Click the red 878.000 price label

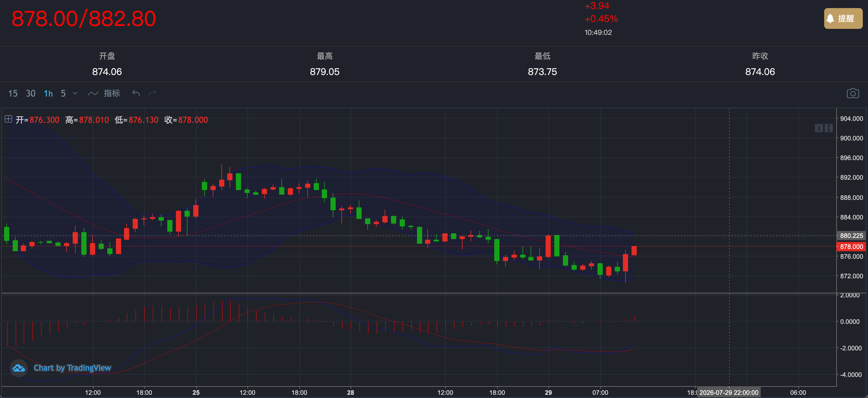tap(851, 247)
